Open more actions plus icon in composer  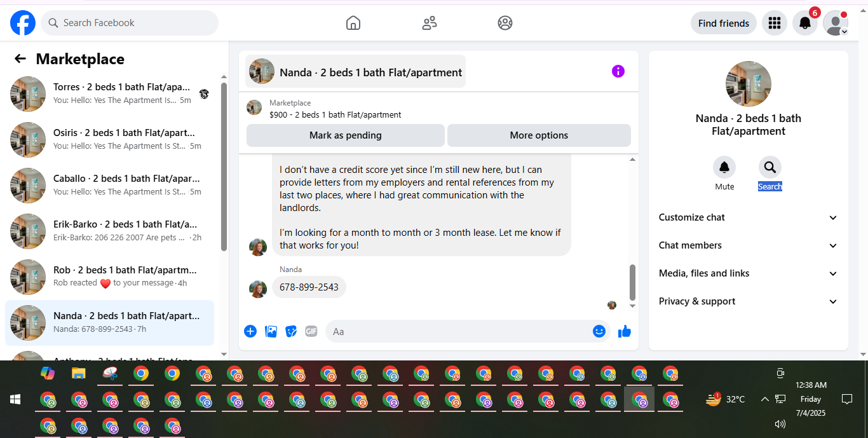tap(250, 331)
